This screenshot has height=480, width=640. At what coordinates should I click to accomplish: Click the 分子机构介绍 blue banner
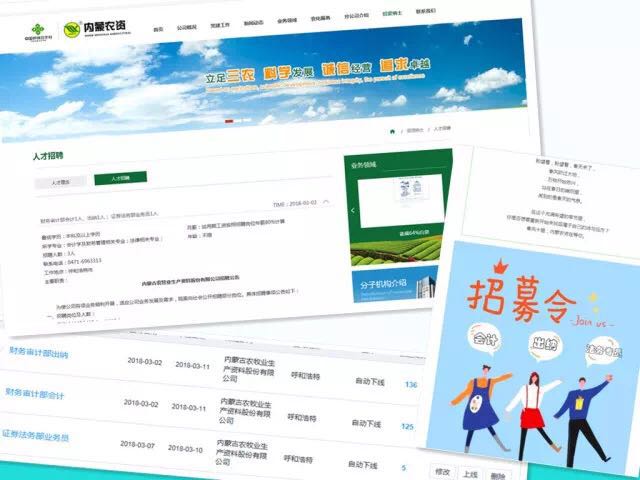point(395,284)
